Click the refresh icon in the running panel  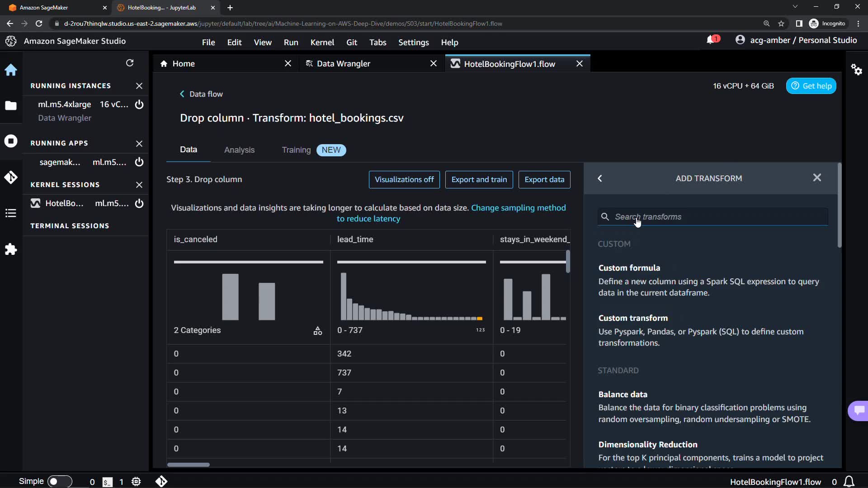130,63
